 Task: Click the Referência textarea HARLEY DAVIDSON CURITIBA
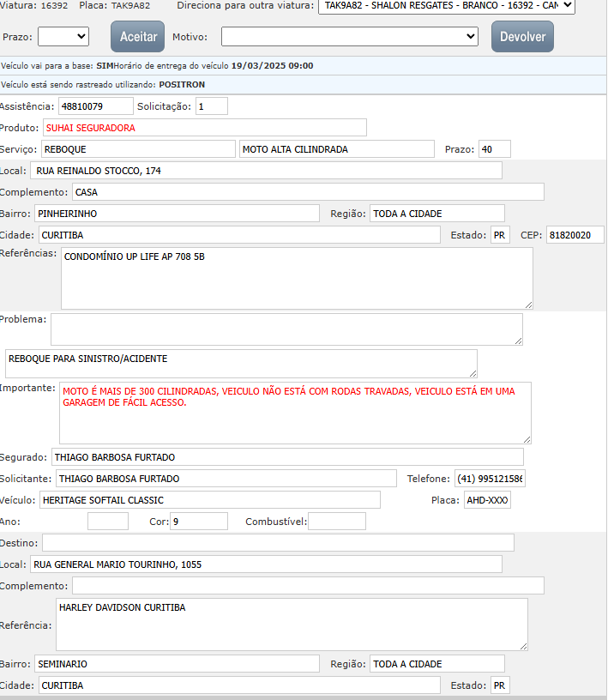[x=292, y=625]
